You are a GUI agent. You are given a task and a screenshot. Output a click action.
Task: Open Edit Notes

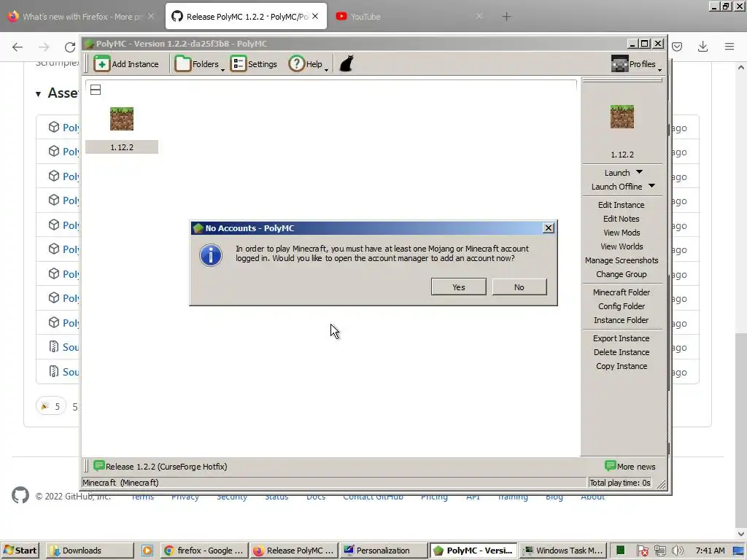click(622, 219)
